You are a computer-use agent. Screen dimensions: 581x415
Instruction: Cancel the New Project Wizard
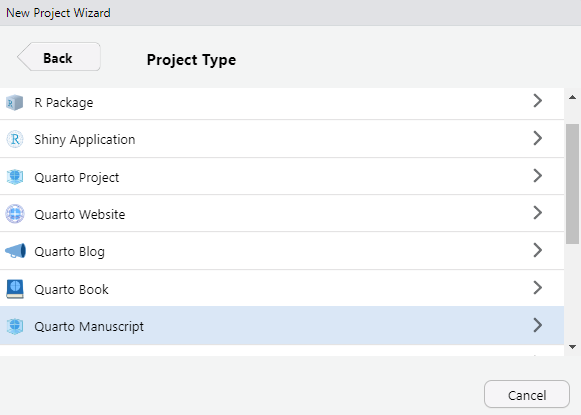tap(527, 394)
